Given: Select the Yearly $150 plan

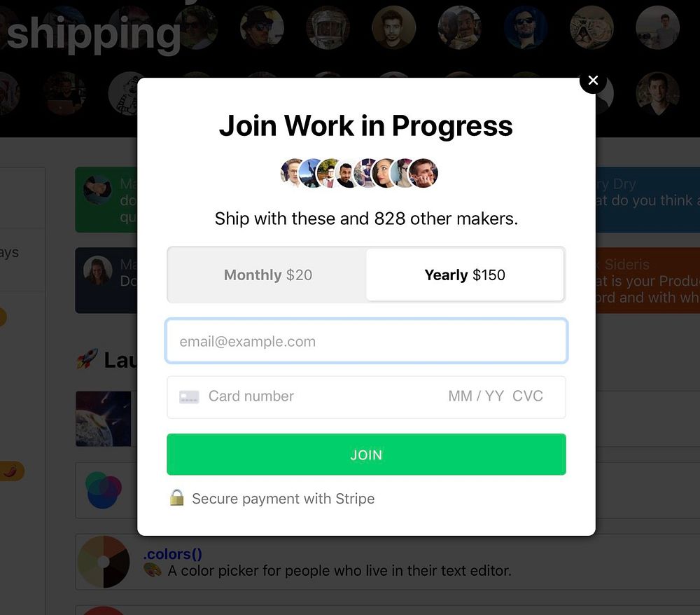Looking at the screenshot, I should point(465,275).
